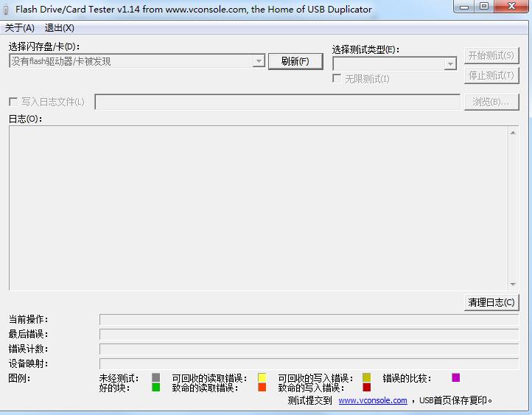Viewport: 532px width, 415px height.
Task: Open the 退出(X) menu
Action: (x=60, y=28)
